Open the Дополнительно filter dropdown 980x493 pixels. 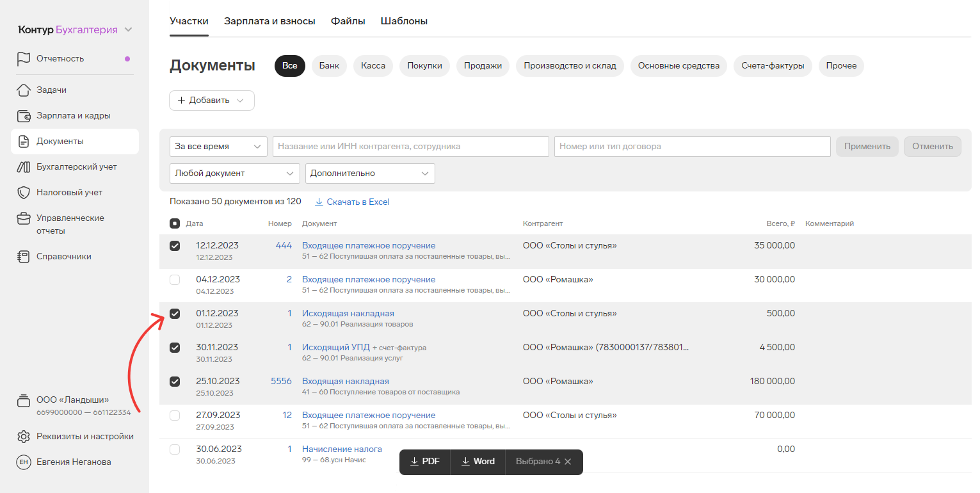[x=370, y=174]
